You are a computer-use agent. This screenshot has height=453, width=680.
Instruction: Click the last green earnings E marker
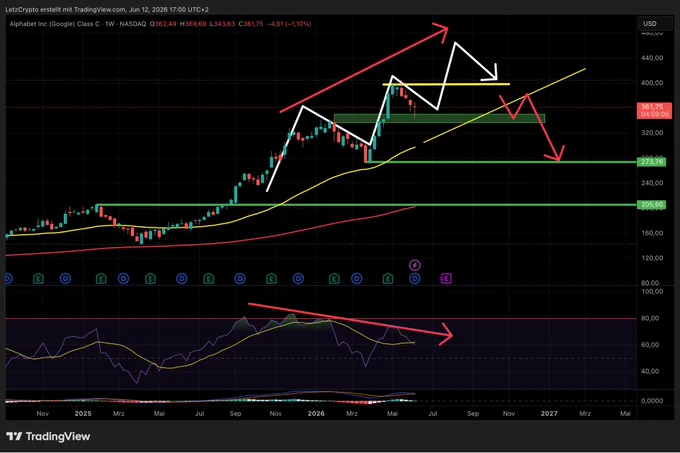point(388,279)
